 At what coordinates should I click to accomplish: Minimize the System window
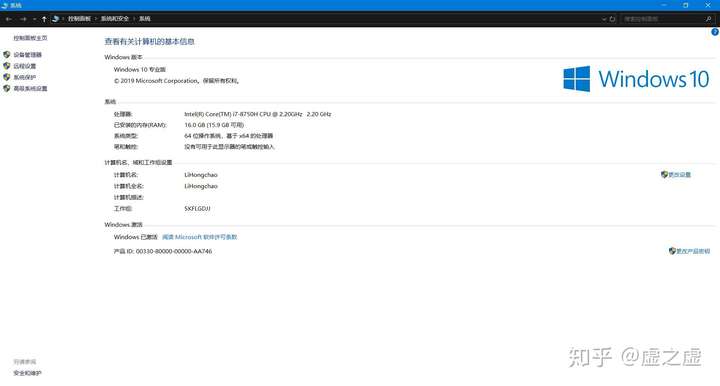tap(664, 5)
